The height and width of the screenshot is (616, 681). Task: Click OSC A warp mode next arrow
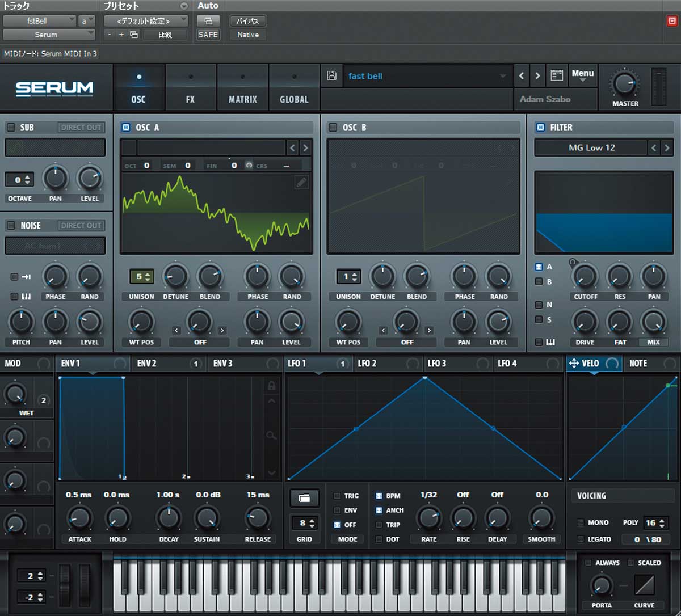(x=222, y=330)
